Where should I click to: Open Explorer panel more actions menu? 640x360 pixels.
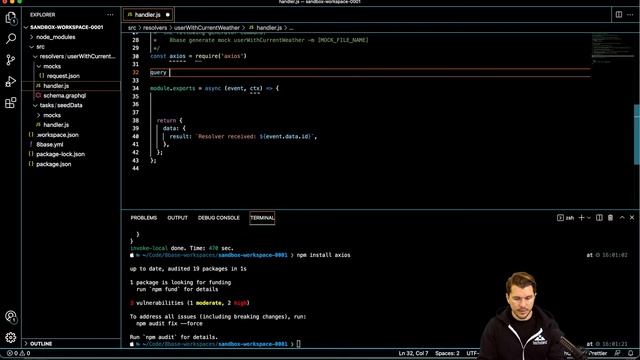point(110,15)
